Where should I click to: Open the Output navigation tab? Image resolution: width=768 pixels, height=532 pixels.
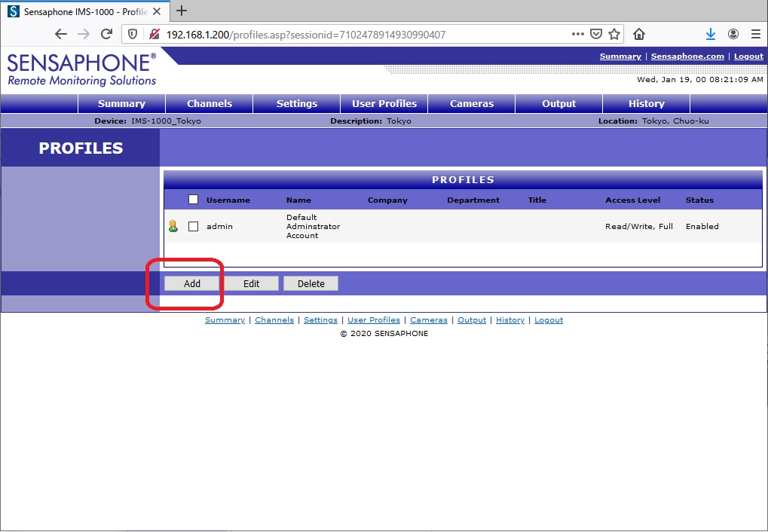(x=559, y=103)
